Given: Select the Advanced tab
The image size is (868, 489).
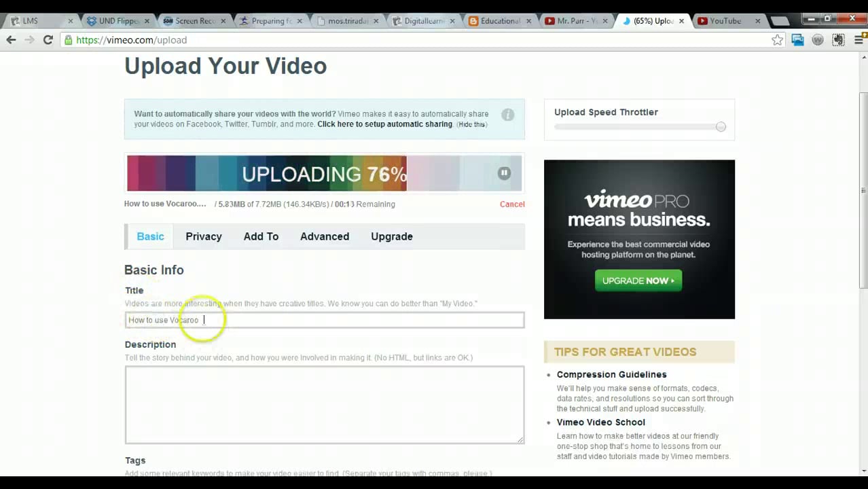Looking at the screenshot, I should click(x=325, y=236).
